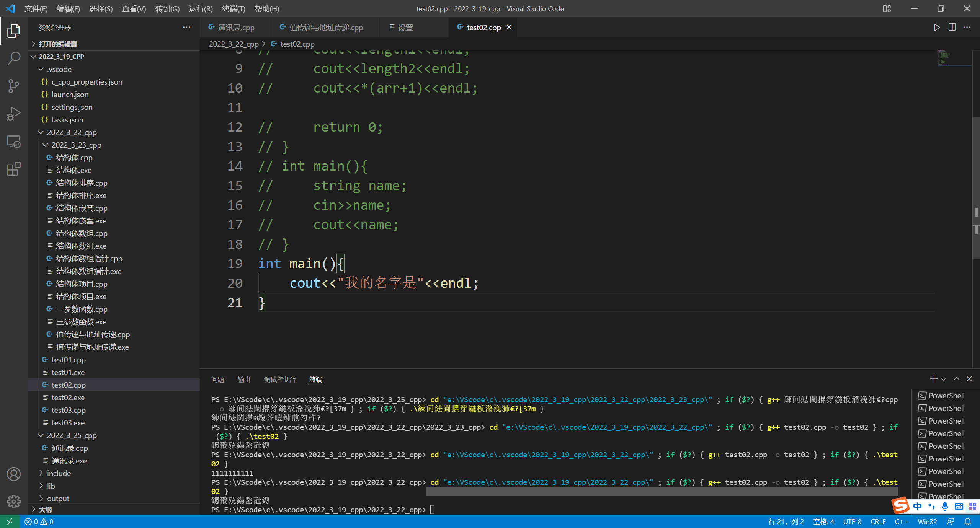Change encoding via UTF-8 indicator

point(852,521)
